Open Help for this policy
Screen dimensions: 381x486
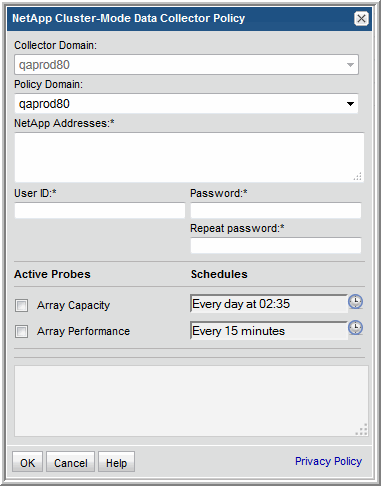click(116, 462)
